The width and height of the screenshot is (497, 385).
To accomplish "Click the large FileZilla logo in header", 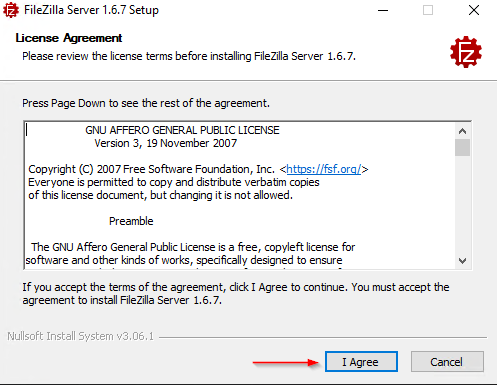I will (466, 52).
